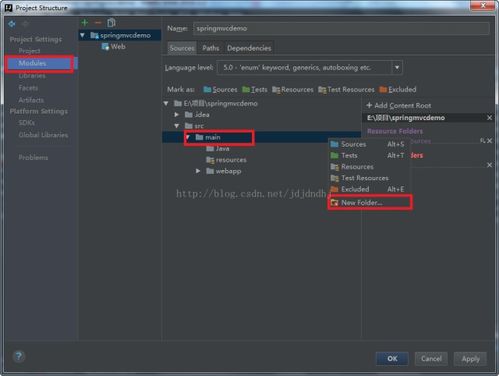Click the copy module icon
The width and height of the screenshot is (499, 376).
(x=111, y=23)
